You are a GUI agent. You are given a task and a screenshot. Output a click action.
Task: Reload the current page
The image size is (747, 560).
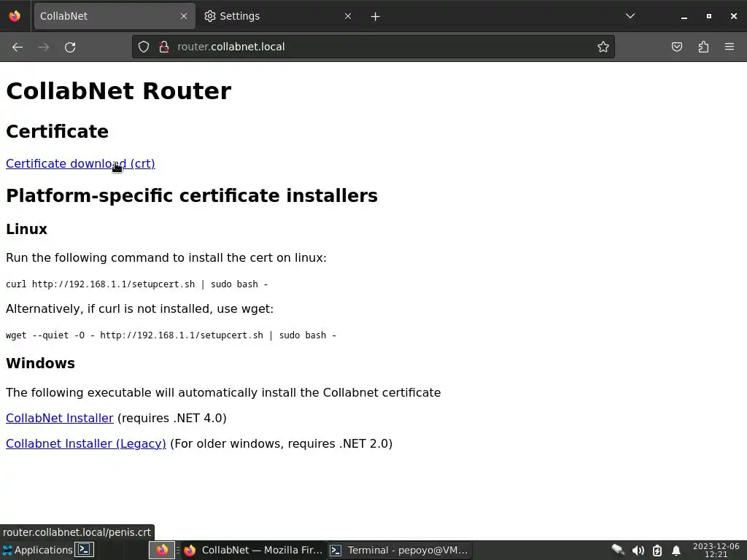pos(70,47)
